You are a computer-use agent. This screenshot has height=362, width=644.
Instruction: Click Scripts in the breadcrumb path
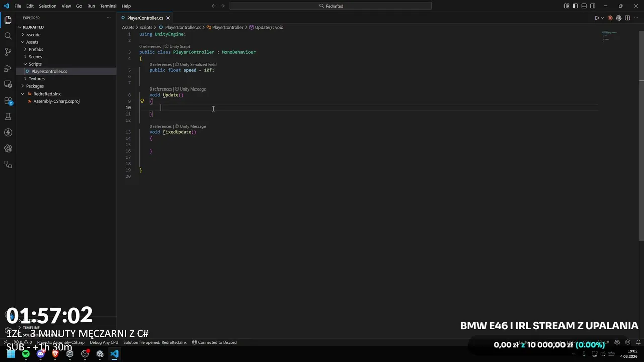tap(146, 27)
